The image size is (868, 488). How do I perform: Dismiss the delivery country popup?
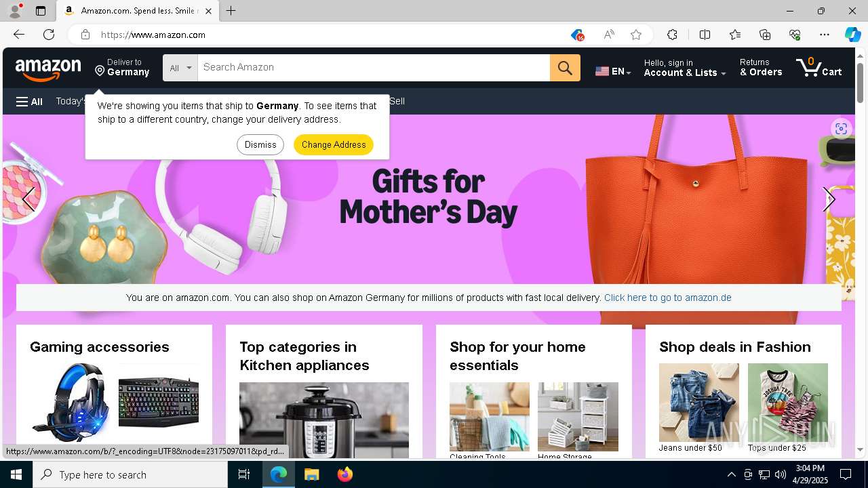click(x=260, y=144)
